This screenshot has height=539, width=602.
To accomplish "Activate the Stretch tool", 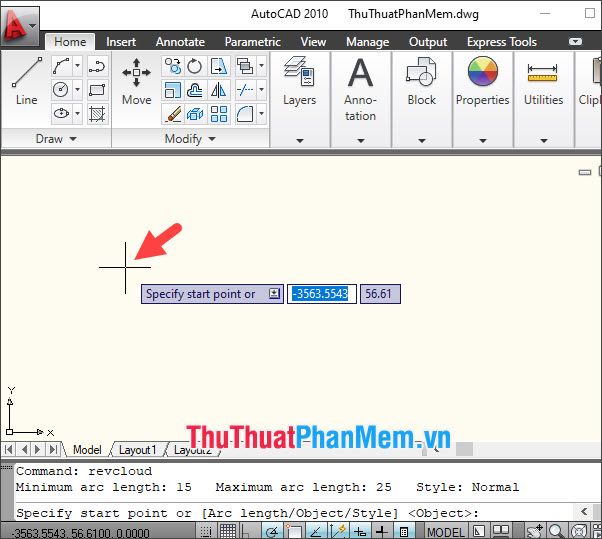I will (x=219, y=66).
